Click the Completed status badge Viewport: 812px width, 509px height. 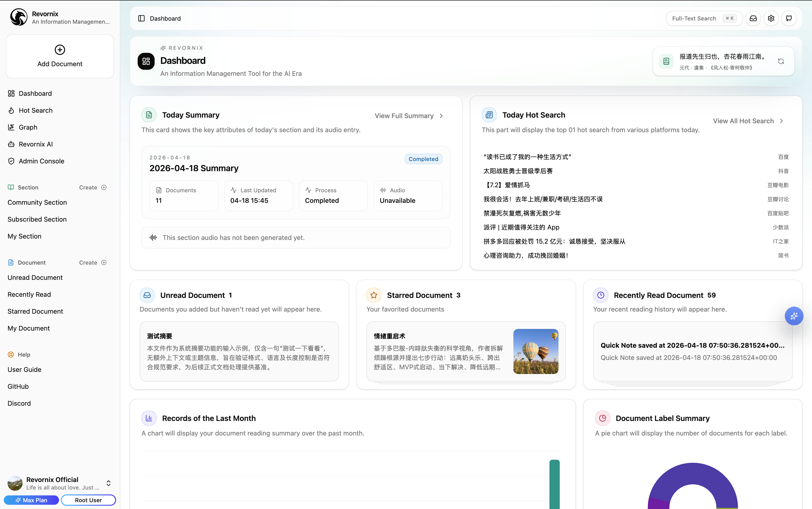coord(423,159)
